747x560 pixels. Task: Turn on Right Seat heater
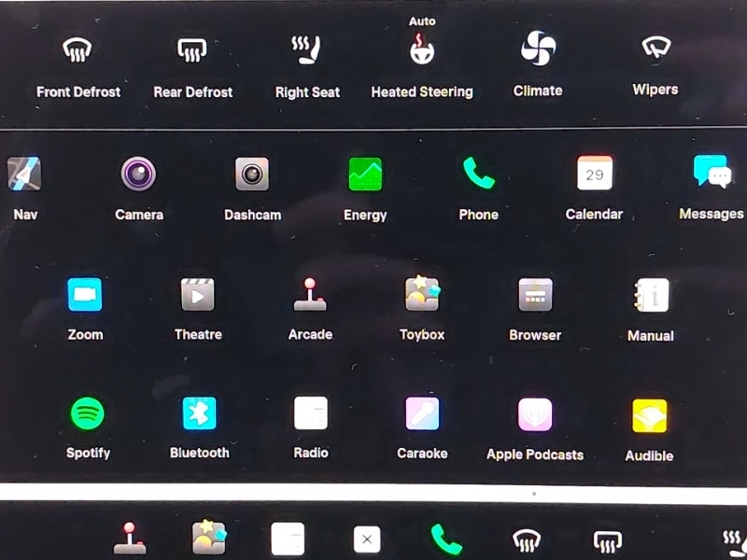click(x=307, y=51)
